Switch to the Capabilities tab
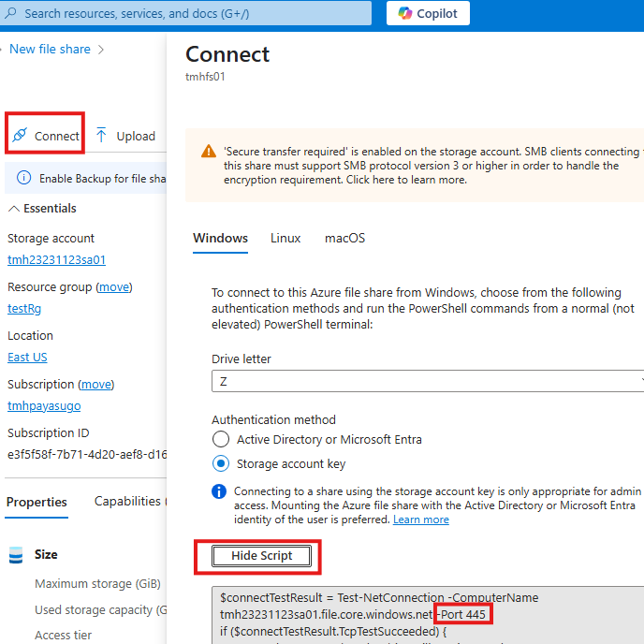This screenshot has width=644, height=644. click(127, 501)
